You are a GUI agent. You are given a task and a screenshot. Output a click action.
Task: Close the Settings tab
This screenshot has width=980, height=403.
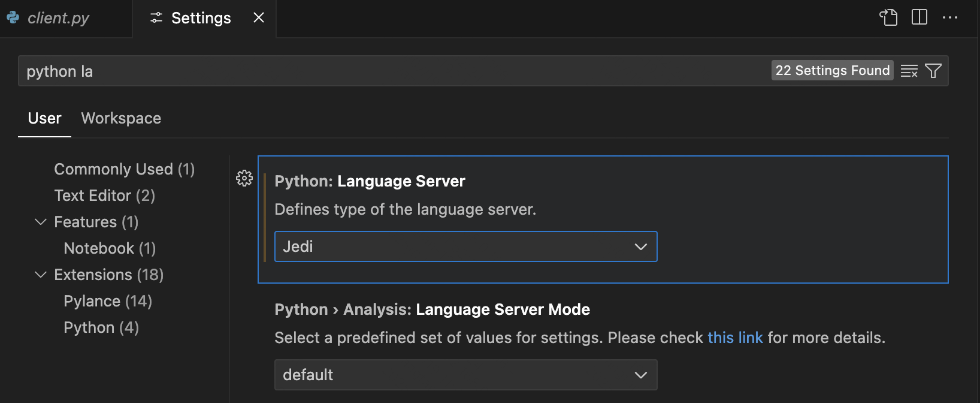[x=259, y=18]
